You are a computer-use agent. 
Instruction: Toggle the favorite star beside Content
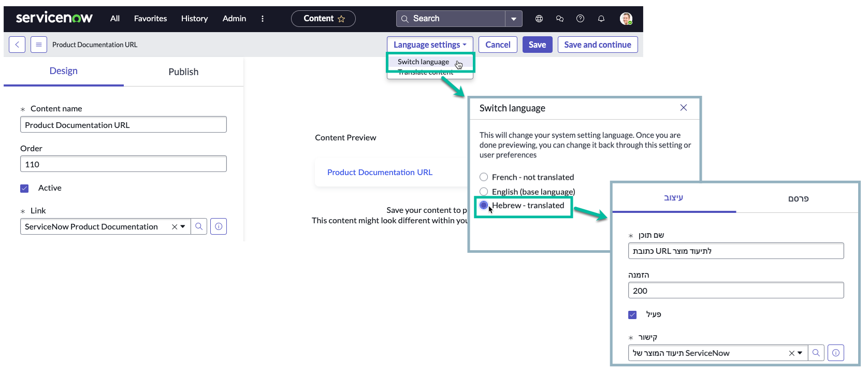pos(341,19)
